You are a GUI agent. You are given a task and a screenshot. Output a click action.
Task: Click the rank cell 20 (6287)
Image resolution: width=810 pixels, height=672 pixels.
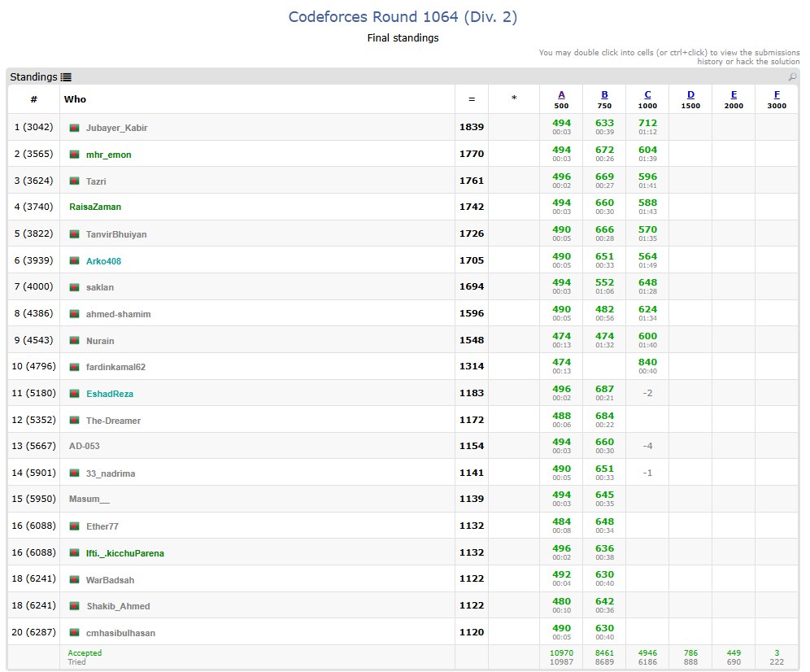coord(33,632)
